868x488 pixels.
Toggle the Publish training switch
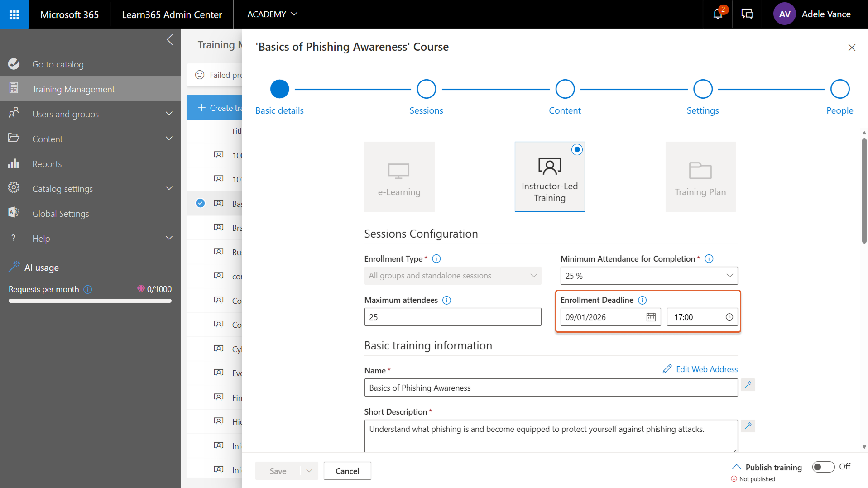pyautogui.click(x=823, y=467)
